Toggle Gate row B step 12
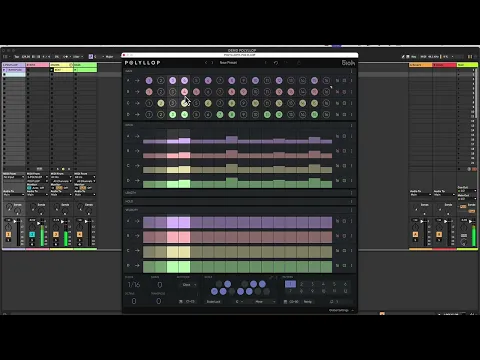 (279, 92)
